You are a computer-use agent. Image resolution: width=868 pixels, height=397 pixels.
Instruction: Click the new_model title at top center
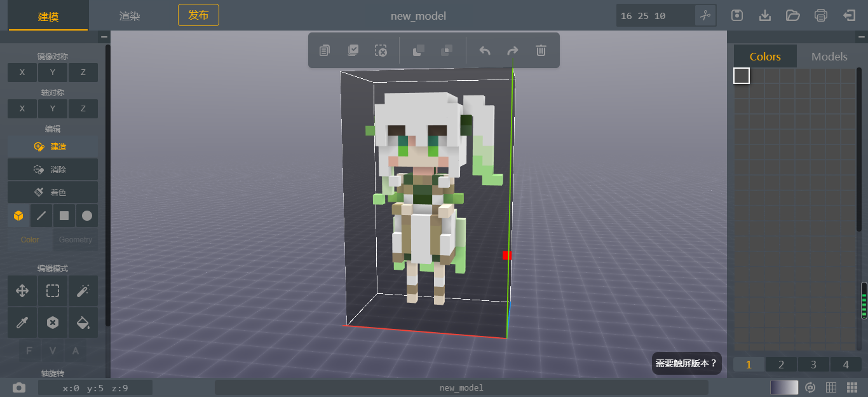[418, 16]
